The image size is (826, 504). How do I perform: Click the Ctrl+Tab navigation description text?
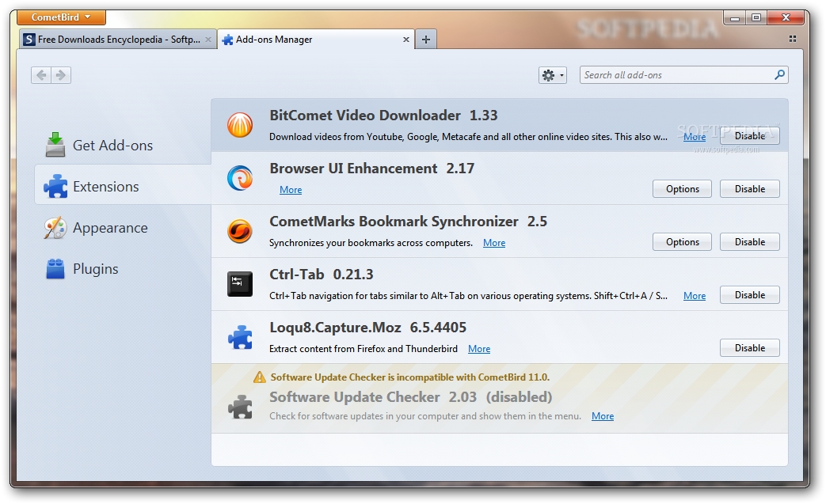[468, 296]
